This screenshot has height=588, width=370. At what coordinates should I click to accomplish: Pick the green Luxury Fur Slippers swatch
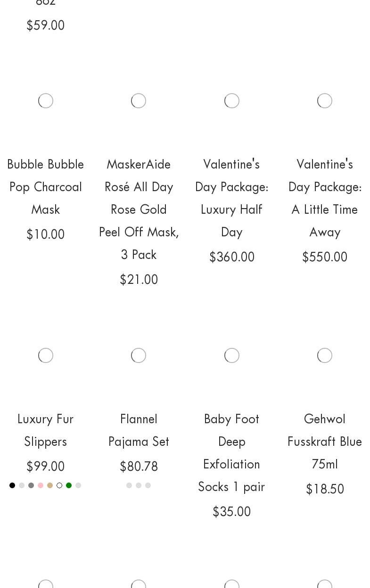[x=69, y=485]
